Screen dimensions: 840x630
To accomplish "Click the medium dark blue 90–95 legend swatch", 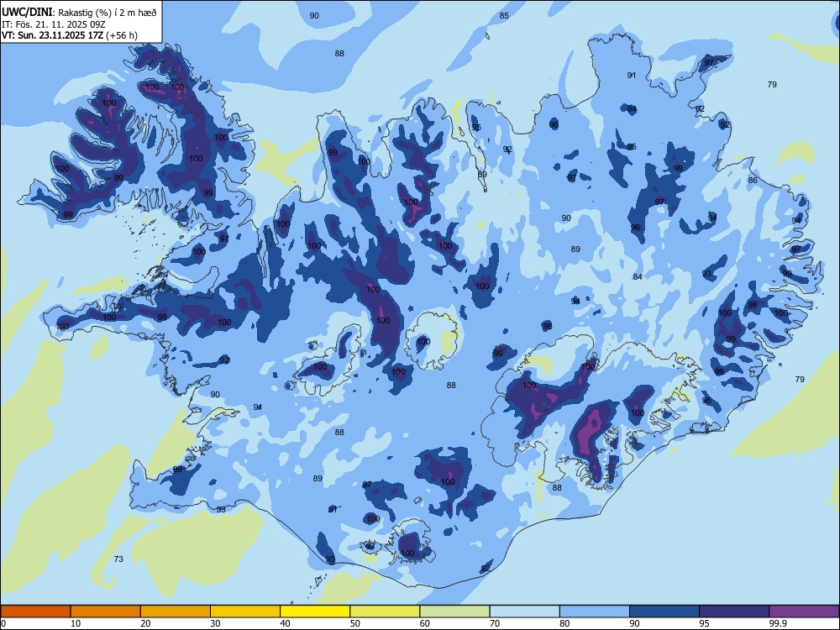I will [664, 612].
